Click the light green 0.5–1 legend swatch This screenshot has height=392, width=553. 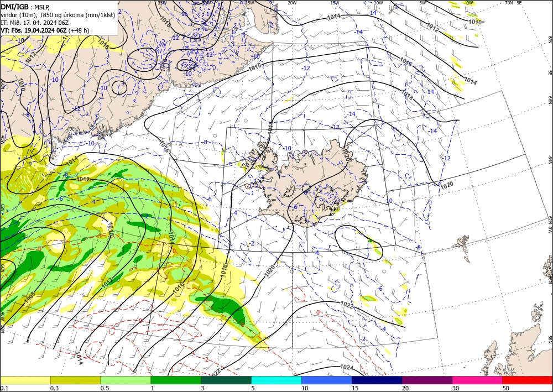126,380
